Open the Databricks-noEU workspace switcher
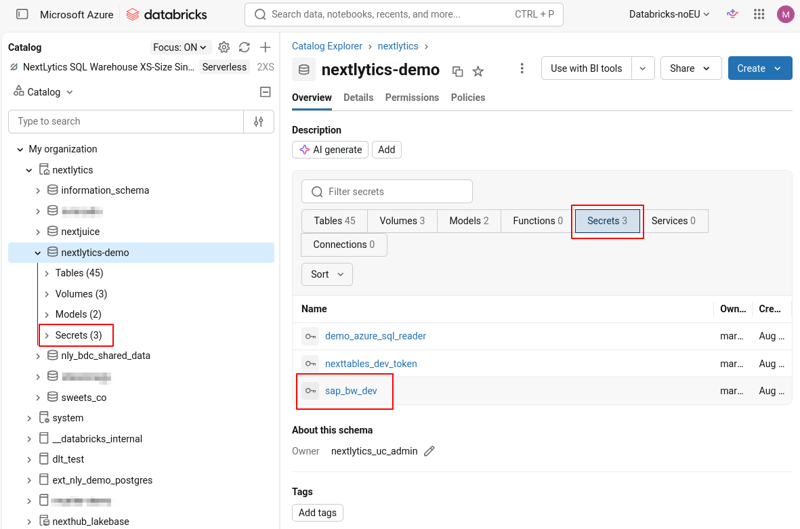800x529 pixels. point(669,14)
